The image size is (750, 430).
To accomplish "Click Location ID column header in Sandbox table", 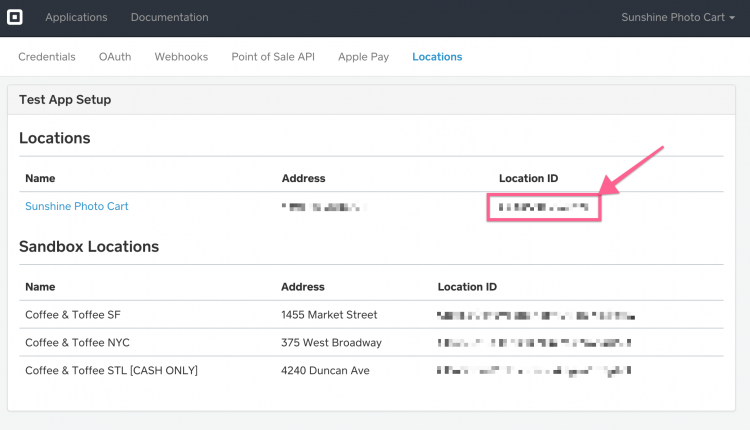I will coord(467,287).
